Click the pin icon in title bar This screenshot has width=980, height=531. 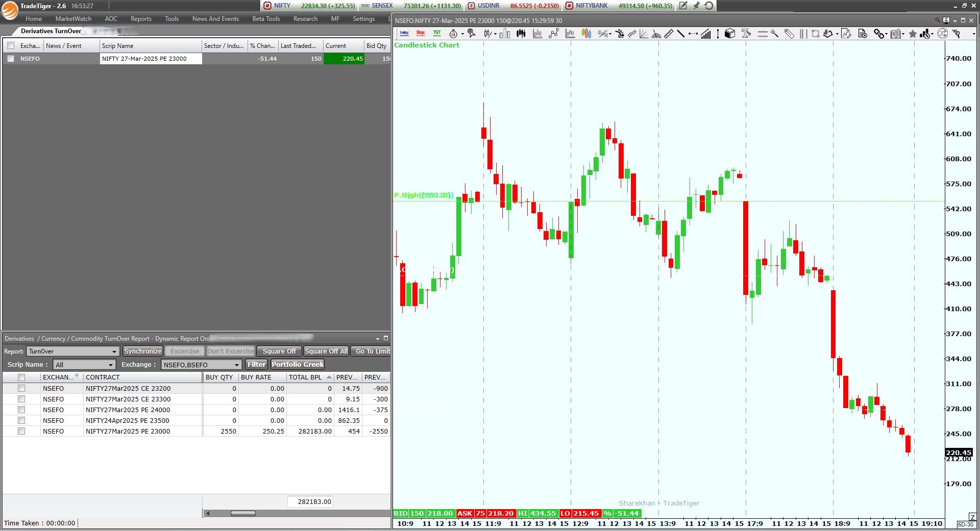(696, 6)
